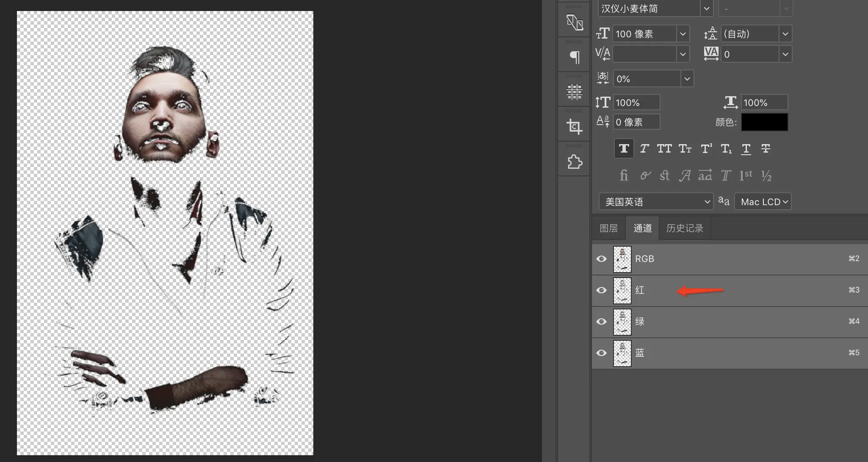The height and width of the screenshot is (462, 868).
Task: Apply All Caps text style
Action: point(664,149)
